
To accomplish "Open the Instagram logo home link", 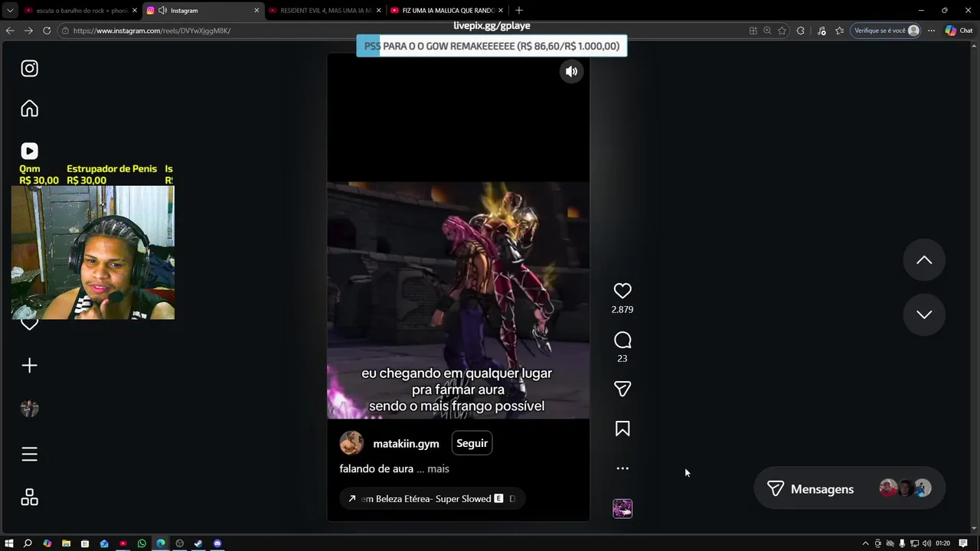I will (29, 69).
